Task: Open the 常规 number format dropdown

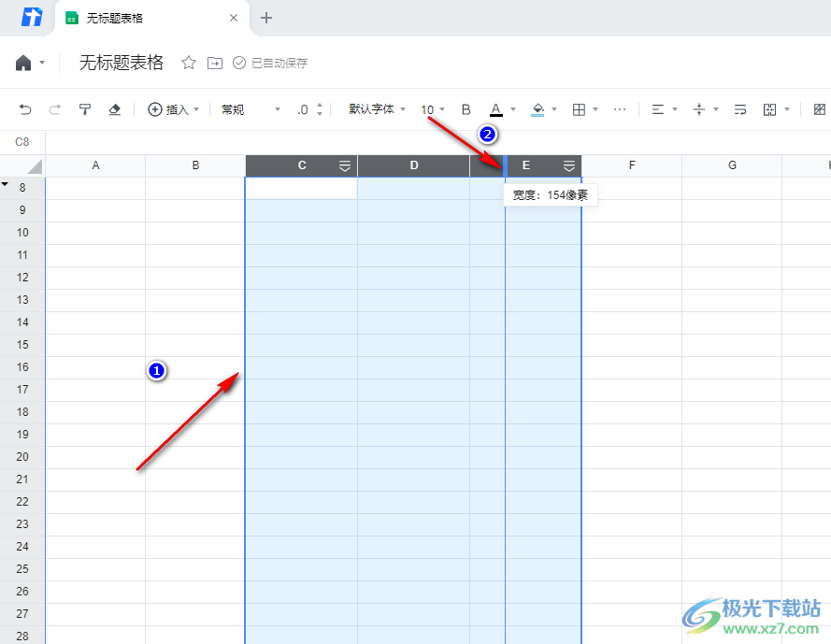Action: point(251,109)
